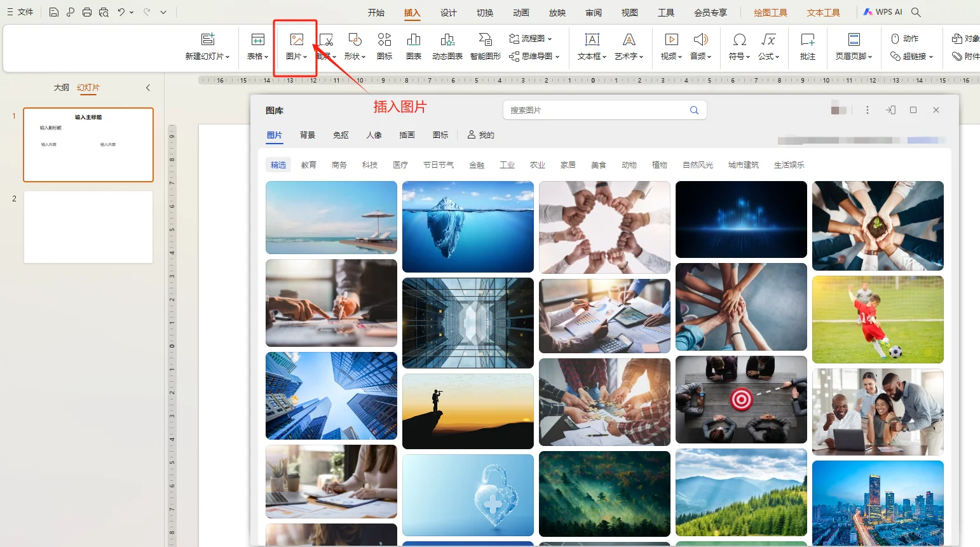Click the dock panel icon in 图库 header
Viewport: 980px width, 547px height.
point(890,110)
